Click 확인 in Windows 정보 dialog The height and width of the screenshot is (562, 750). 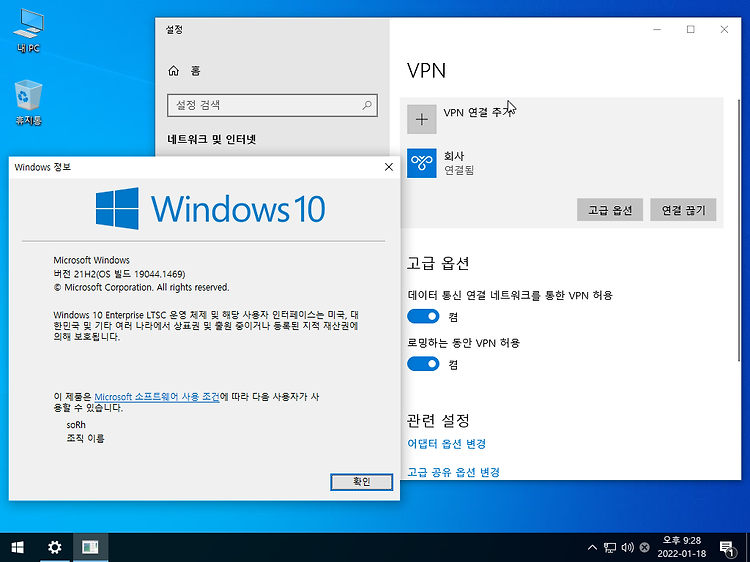[x=362, y=482]
